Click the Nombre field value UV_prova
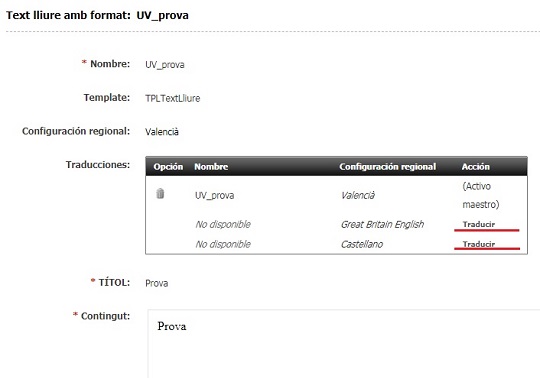The width and height of the screenshot is (540, 378). click(x=165, y=65)
